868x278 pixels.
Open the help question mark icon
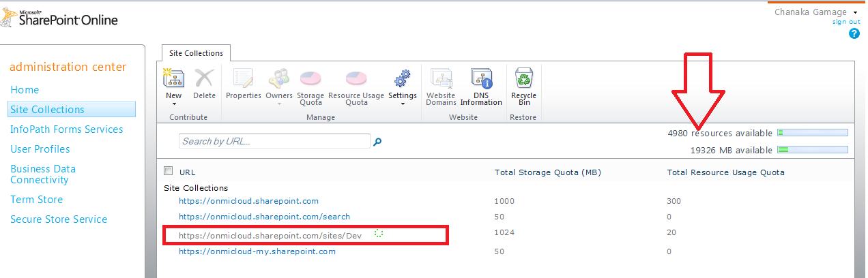pos(854,33)
